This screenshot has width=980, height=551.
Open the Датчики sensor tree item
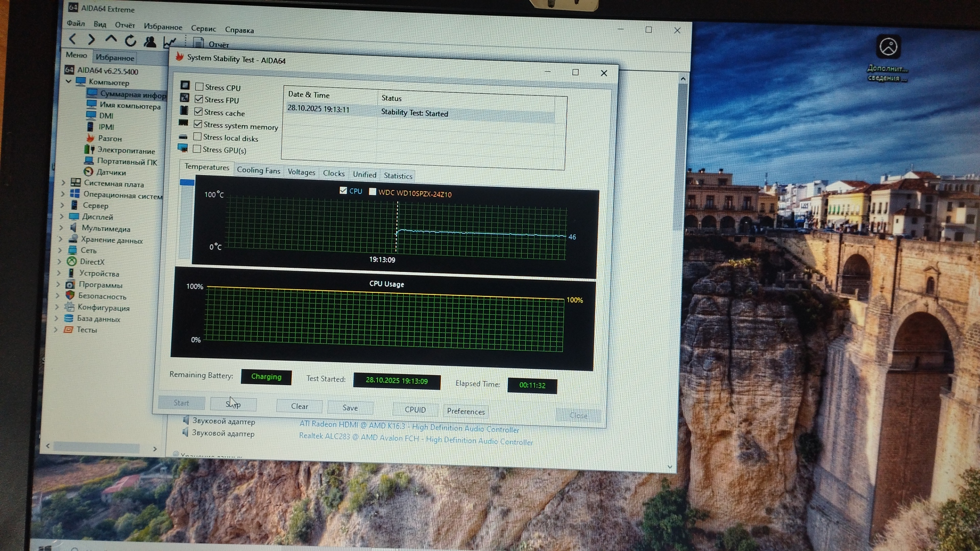111,172
